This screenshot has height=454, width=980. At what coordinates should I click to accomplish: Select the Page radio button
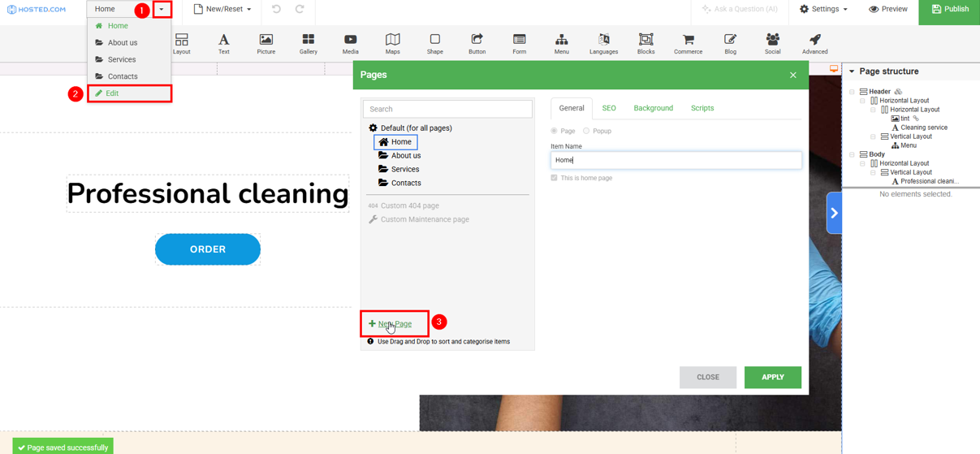click(x=555, y=131)
